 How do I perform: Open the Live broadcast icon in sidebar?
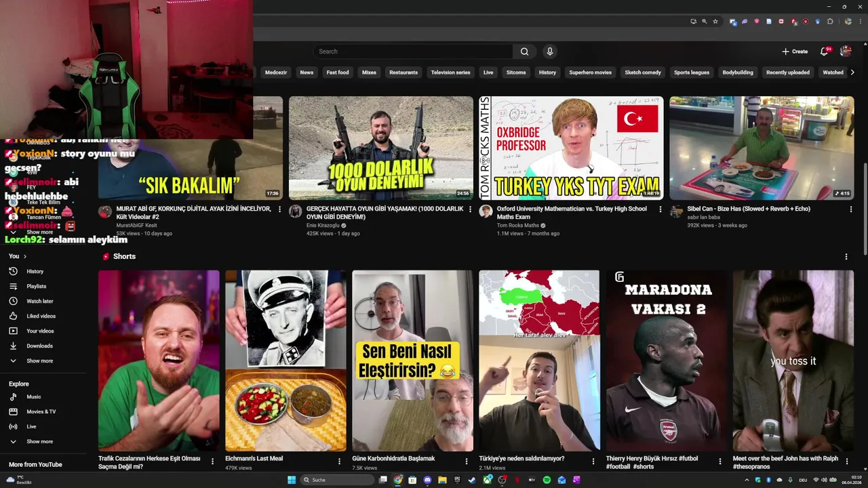coord(13,426)
